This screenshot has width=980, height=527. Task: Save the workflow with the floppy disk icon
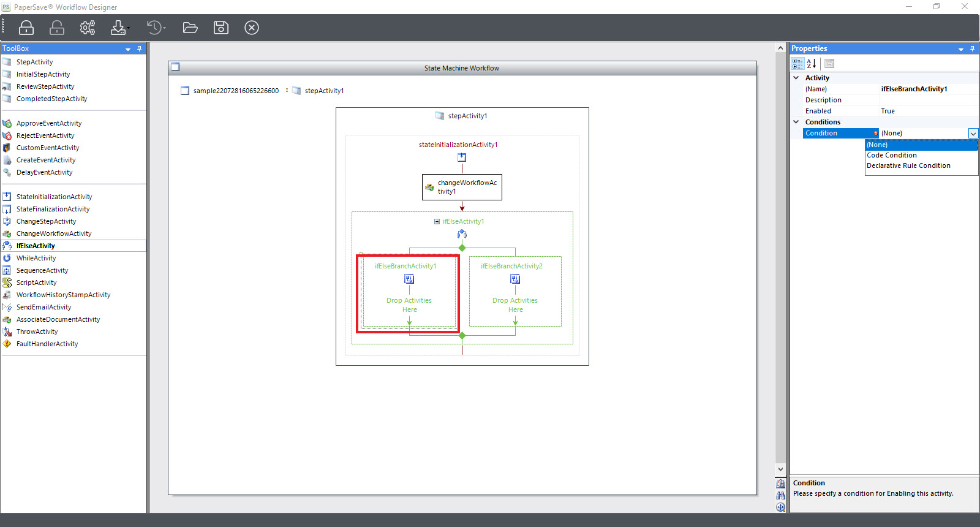(x=221, y=28)
